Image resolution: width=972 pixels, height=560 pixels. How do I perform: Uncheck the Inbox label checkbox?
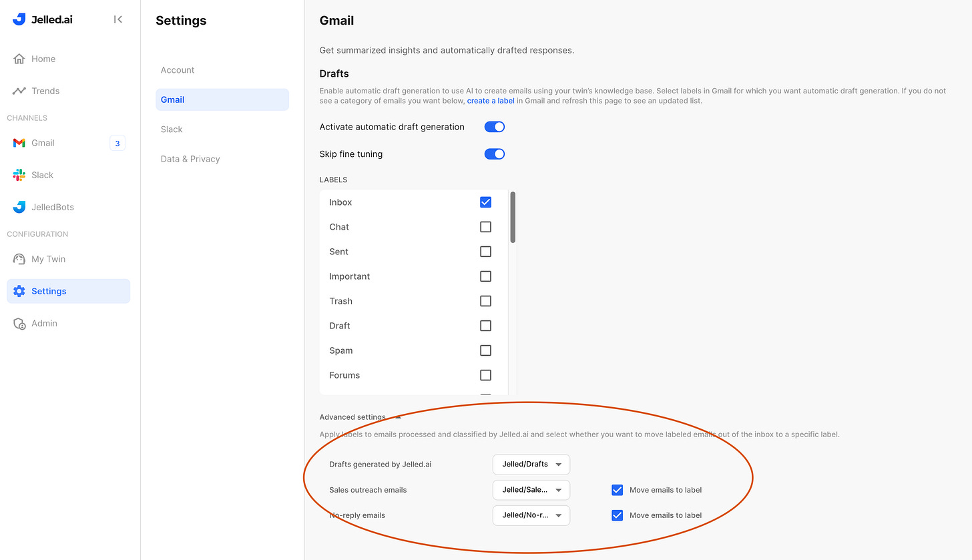[485, 202]
